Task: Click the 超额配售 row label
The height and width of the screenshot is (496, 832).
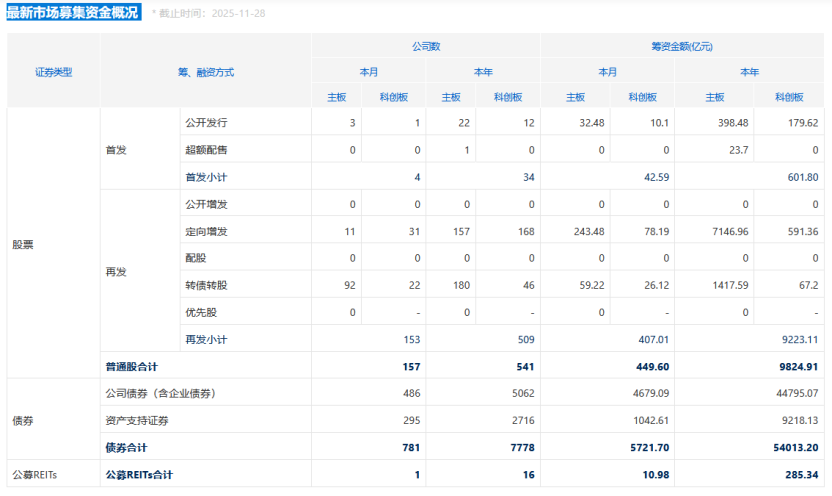Action: tap(206, 150)
